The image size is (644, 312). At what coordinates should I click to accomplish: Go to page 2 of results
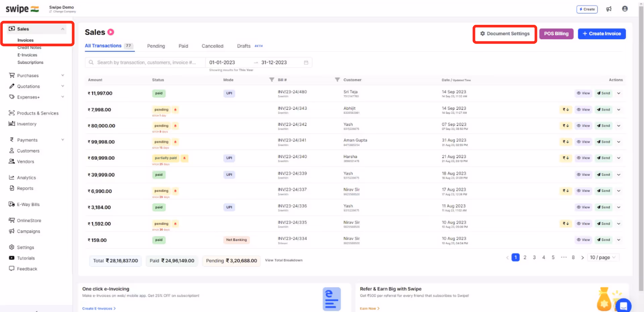(x=525, y=258)
